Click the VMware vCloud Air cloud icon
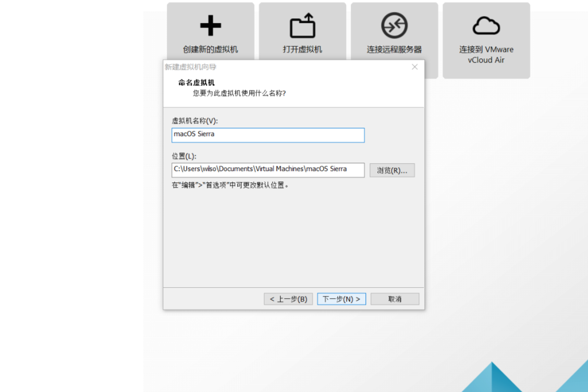The width and height of the screenshot is (588, 392). [x=486, y=26]
